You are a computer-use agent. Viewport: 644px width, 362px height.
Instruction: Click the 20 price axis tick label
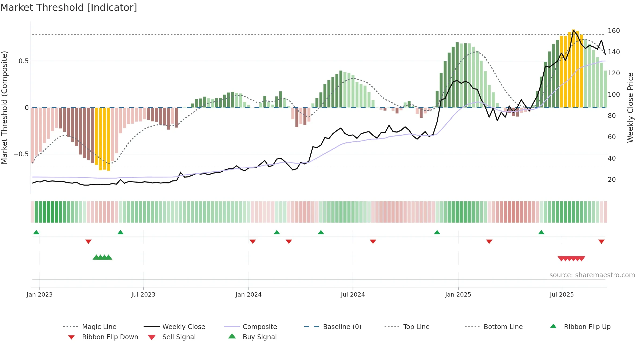point(612,179)
